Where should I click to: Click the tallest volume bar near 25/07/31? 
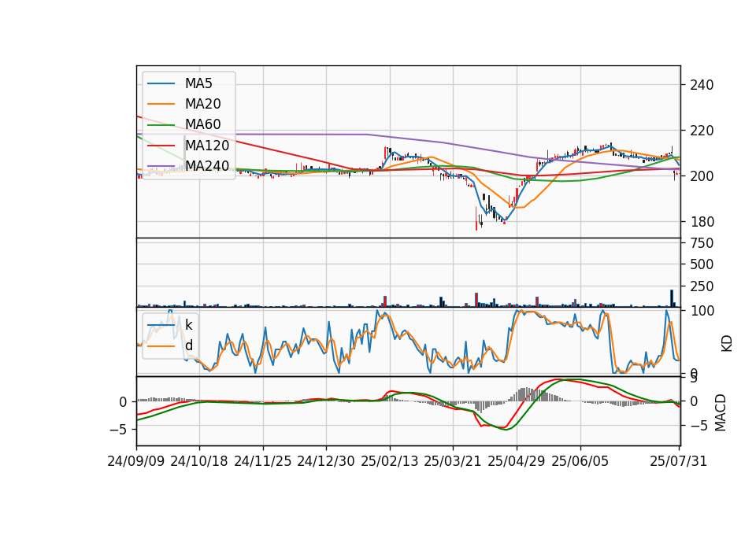point(672,298)
